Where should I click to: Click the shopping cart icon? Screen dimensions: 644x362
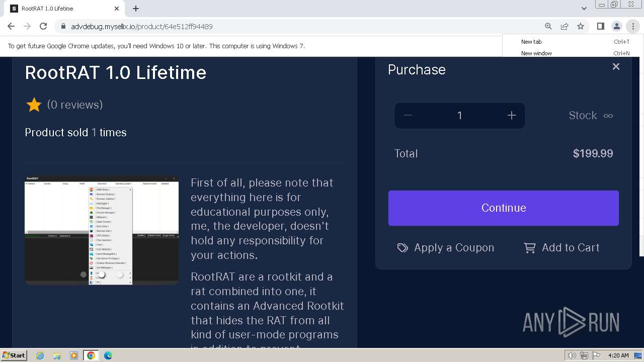pos(529,248)
